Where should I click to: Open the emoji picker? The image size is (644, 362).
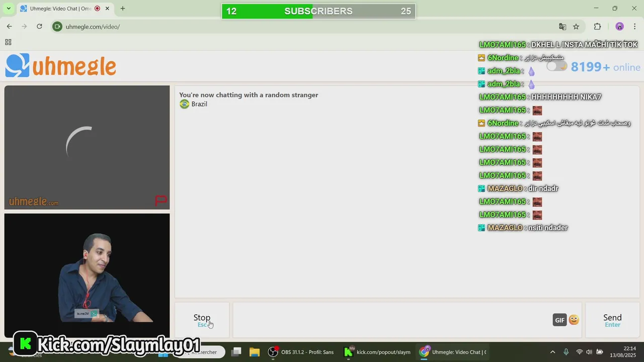tap(574, 320)
